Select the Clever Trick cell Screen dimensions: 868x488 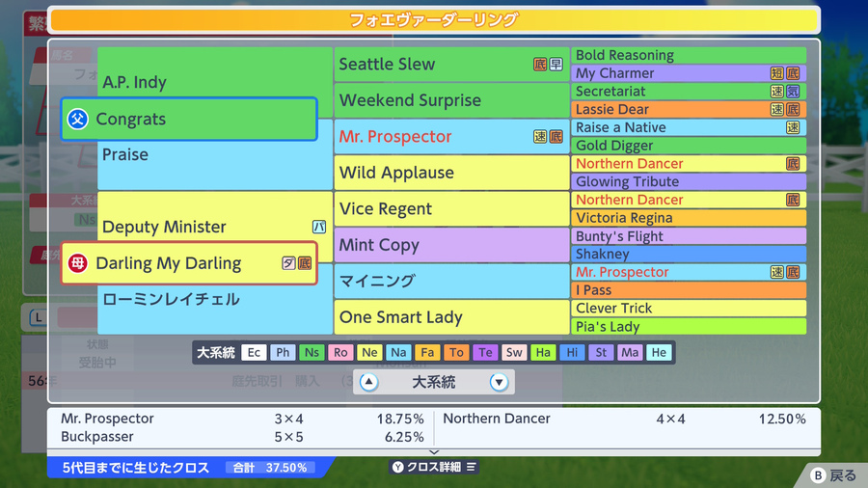point(689,309)
